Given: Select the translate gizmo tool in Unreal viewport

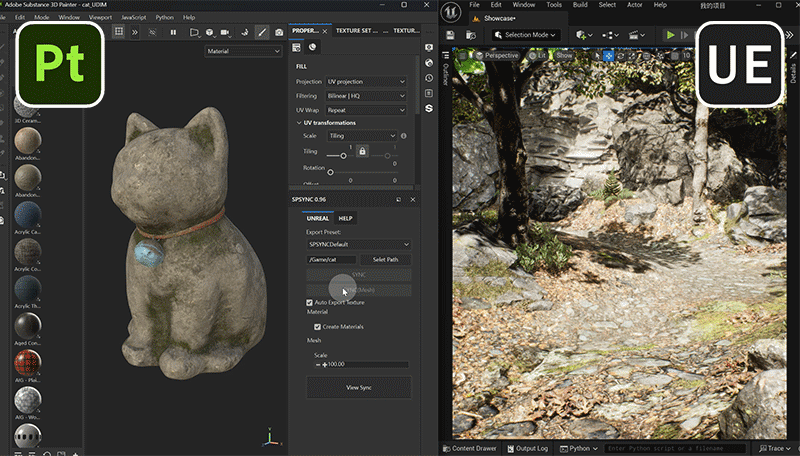Looking at the screenshot, I should (x=608, y=56).
